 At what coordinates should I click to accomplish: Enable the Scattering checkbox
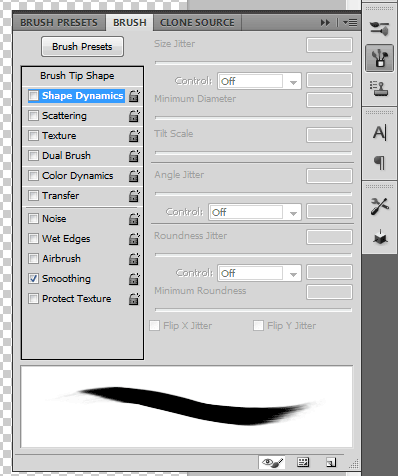click(x=33, y=116)
